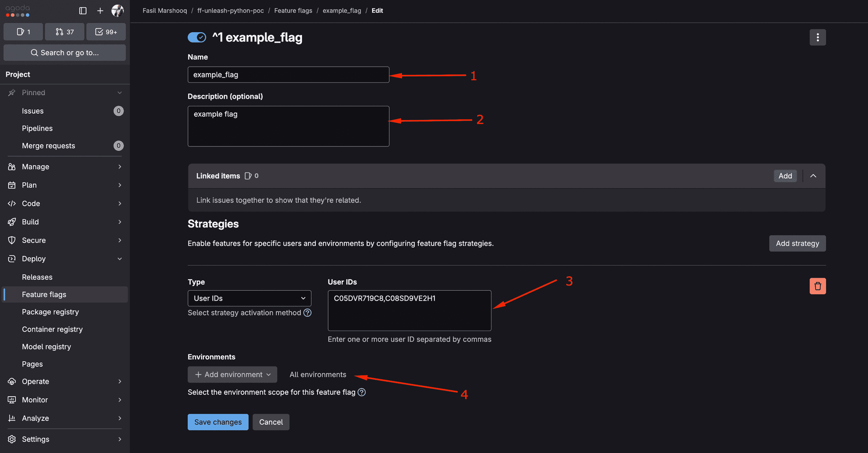Open Container registry page

(65, 329)
